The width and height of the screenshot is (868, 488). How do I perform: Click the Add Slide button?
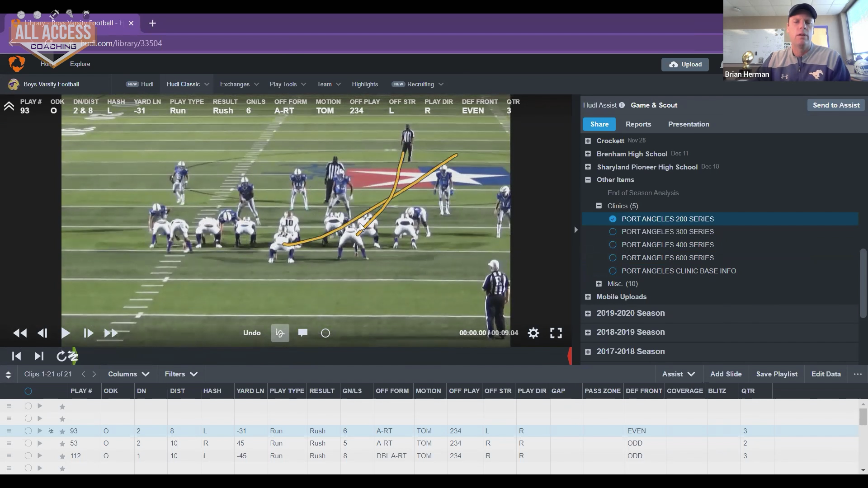coord(726,374)
